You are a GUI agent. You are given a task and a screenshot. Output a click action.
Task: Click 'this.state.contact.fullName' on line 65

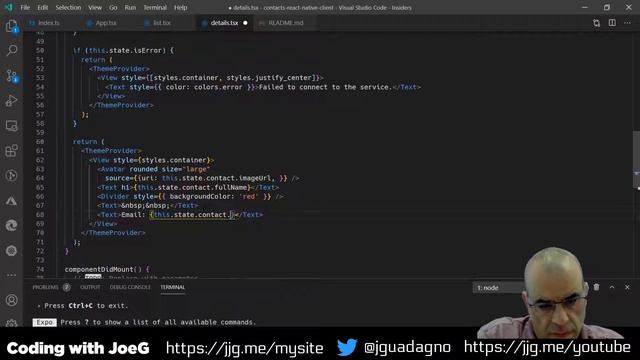coord(192,187)
